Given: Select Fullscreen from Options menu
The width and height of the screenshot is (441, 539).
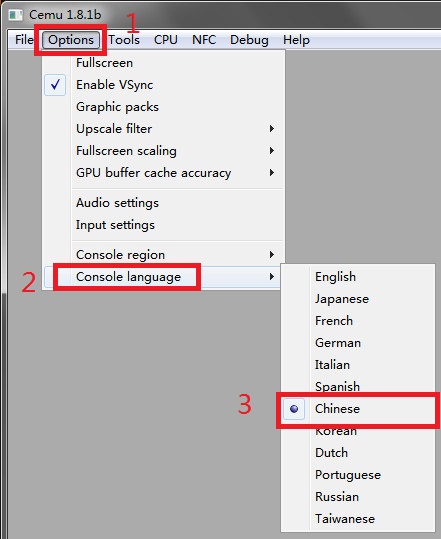Looking at the screenshot, I should (163, 63).
